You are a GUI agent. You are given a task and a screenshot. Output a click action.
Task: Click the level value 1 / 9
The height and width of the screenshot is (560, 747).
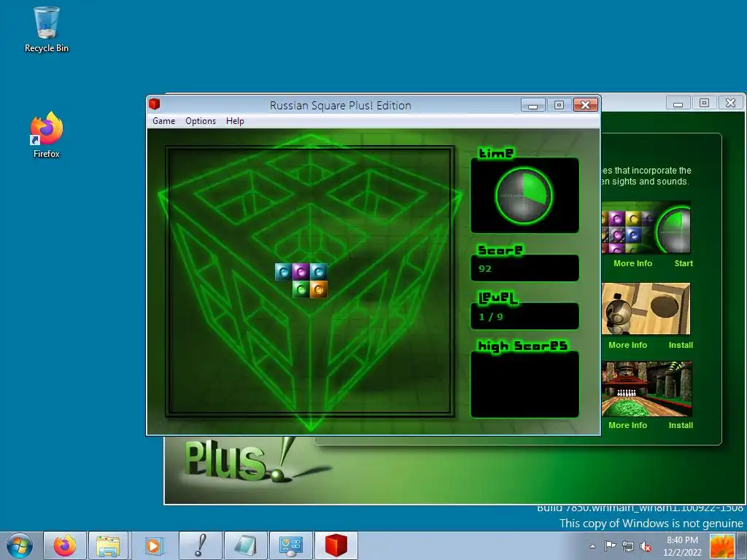click(x=491, y=316)
